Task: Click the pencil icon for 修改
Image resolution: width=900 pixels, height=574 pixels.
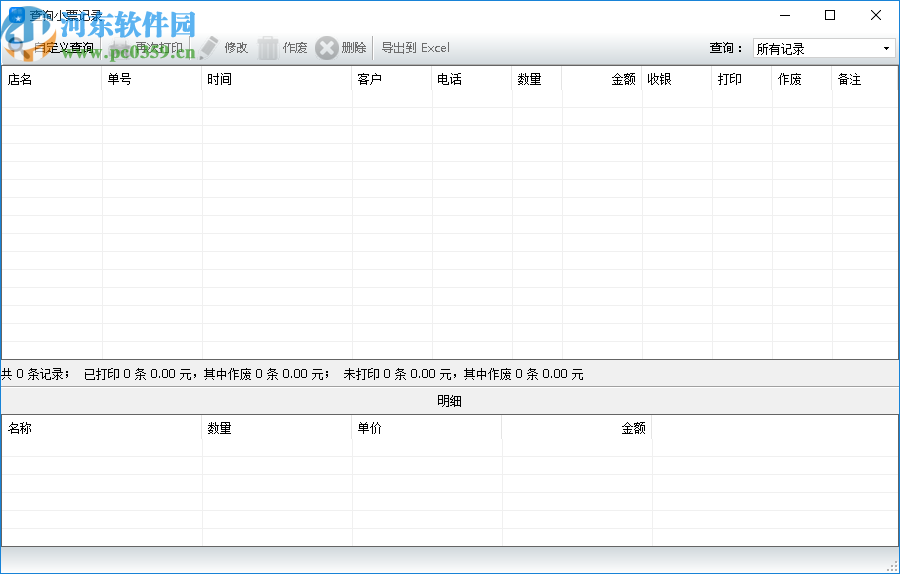Action: [209, 48]
